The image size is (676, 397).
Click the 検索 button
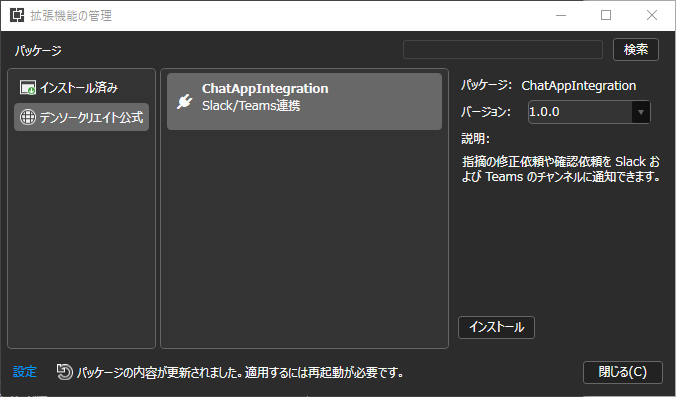click(x=636, y=50)
